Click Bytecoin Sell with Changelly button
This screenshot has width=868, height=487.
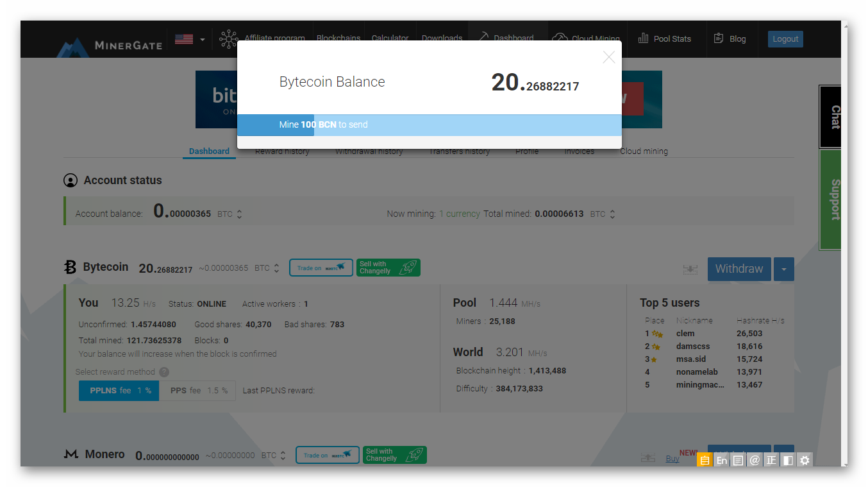point(388,268)
